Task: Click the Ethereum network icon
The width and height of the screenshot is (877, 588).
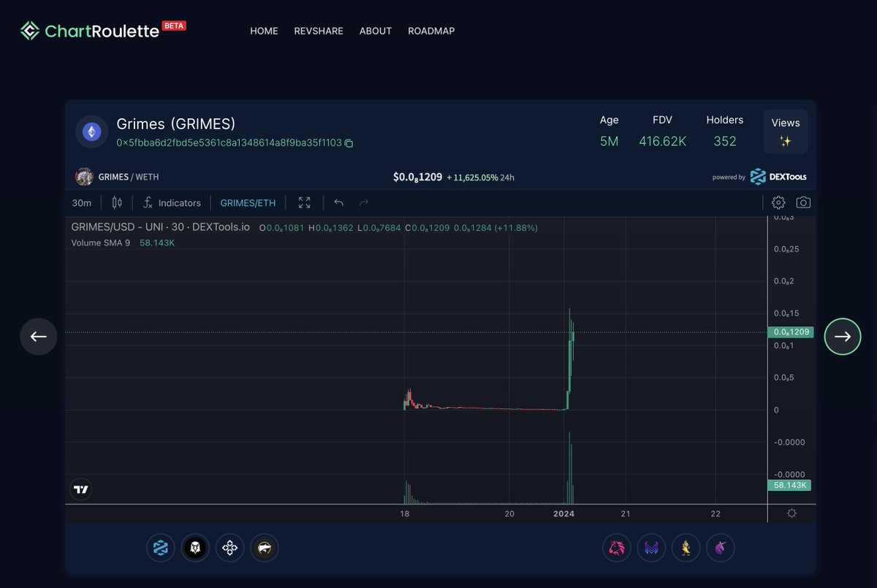Action: coord(91,131)
